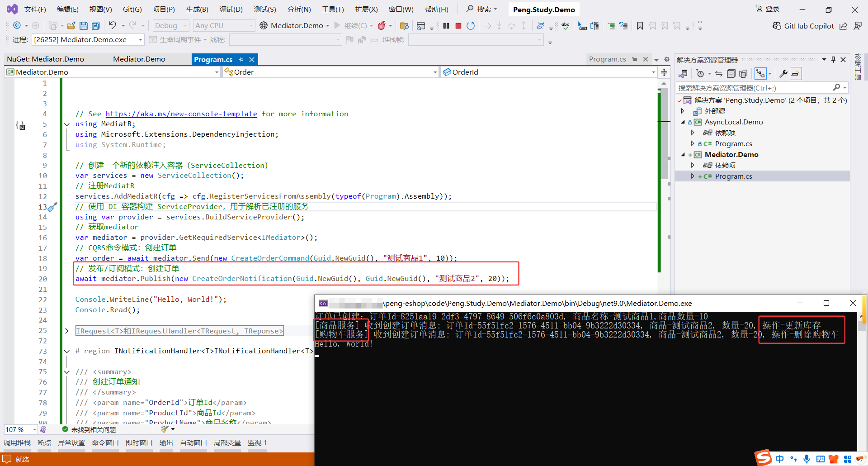Toggle preview selected items button
Viewport: 868px width, 466px height.
[x=796, y=74]
